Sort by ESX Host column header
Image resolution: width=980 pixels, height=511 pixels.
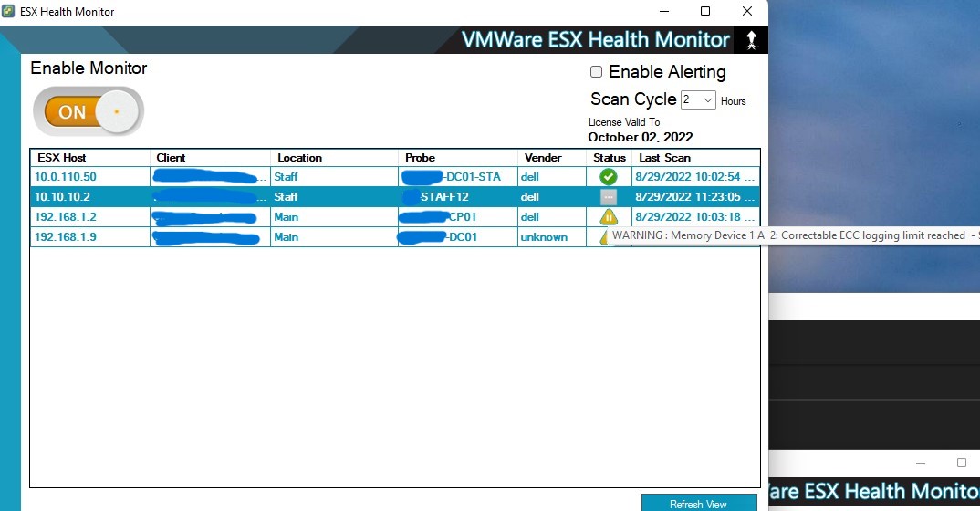90,158
